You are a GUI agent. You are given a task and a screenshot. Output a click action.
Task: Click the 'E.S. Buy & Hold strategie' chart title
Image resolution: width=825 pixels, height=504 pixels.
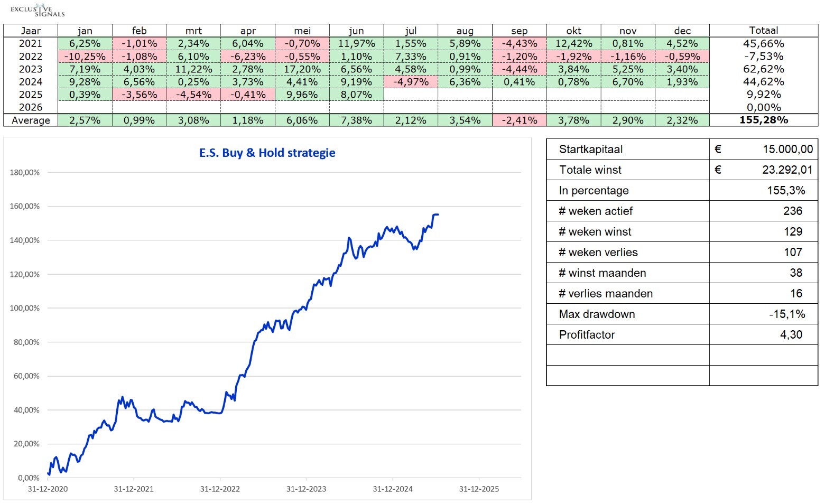coord(267,153)
